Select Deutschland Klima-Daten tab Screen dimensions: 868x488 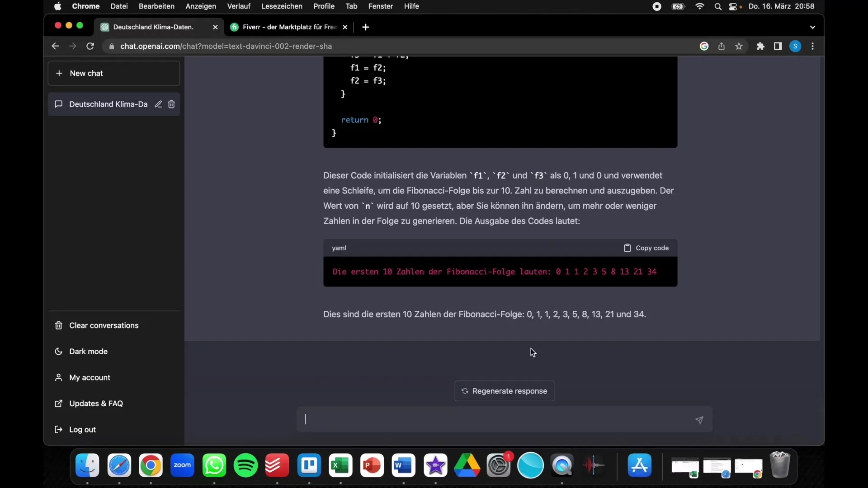[154, 27]
